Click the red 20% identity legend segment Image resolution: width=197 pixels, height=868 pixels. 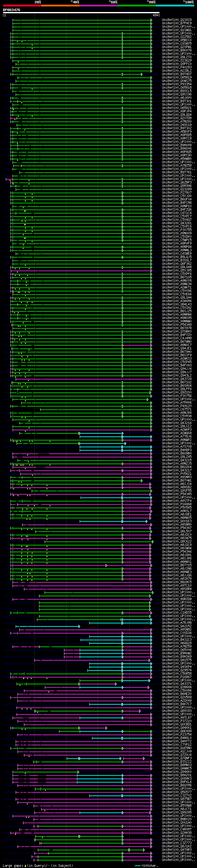(x=22, y=6)
